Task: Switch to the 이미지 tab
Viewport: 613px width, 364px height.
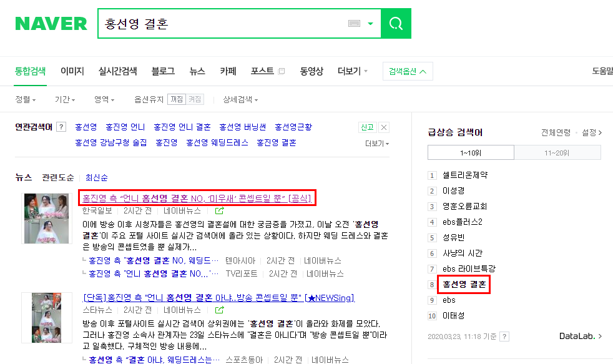Action: (72, 71)
